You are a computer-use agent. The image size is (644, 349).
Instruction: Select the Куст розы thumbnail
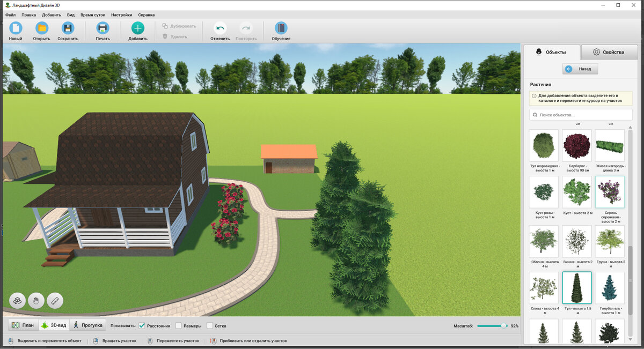click(544, 192)
